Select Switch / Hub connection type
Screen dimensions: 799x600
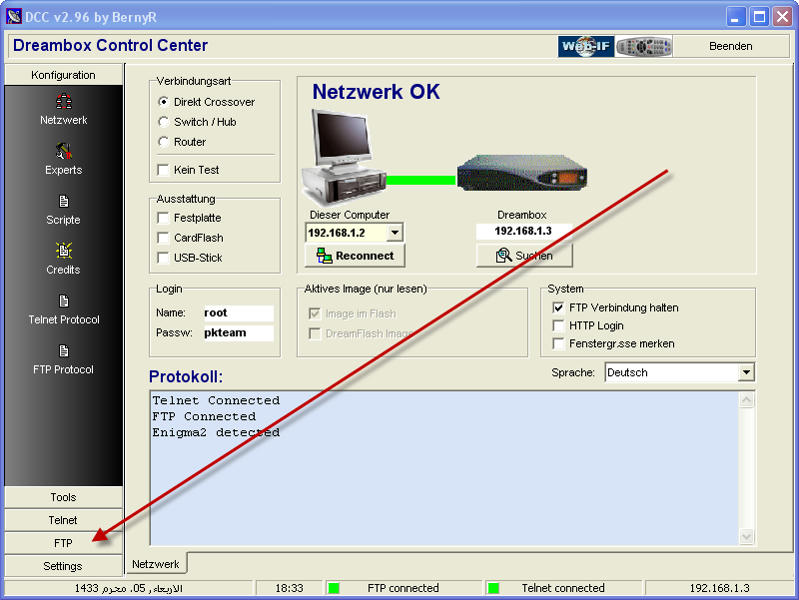pos(163,122)
